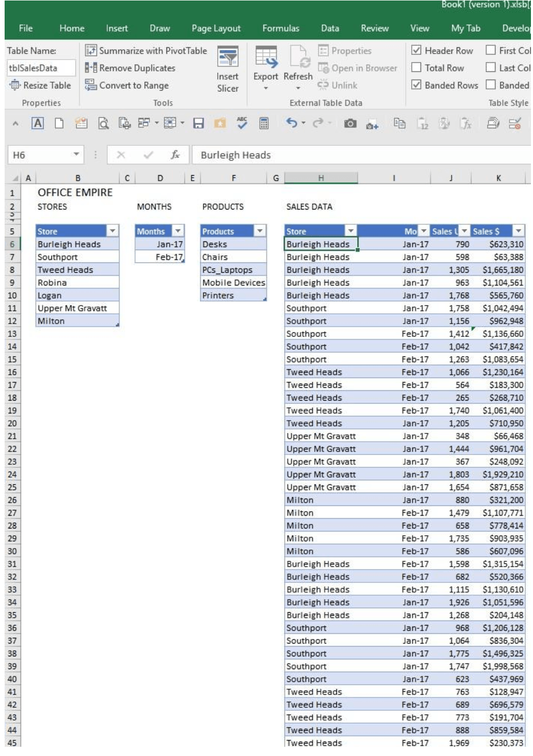Click the Copy icon in quick toolbar
This screenshot has height=756, width=533.
399,123
